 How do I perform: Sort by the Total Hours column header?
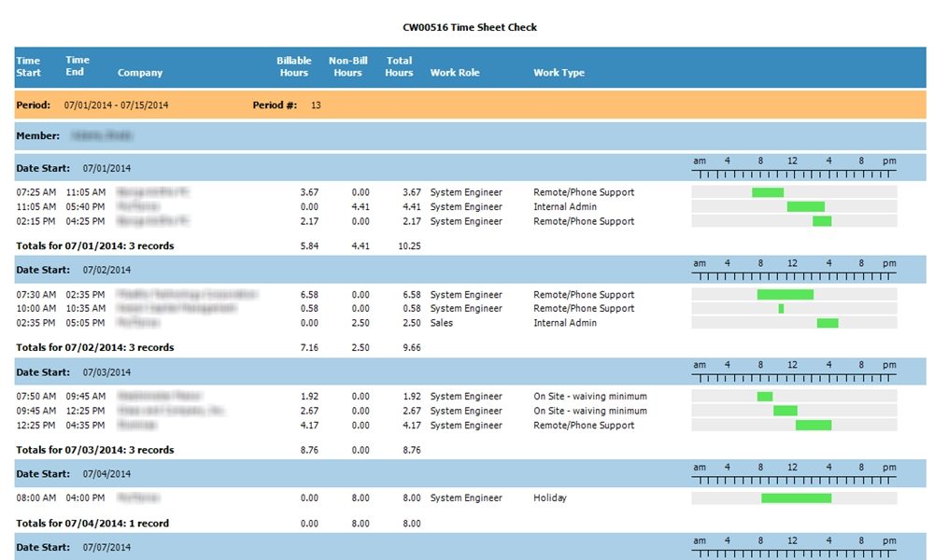click(398, 65)
